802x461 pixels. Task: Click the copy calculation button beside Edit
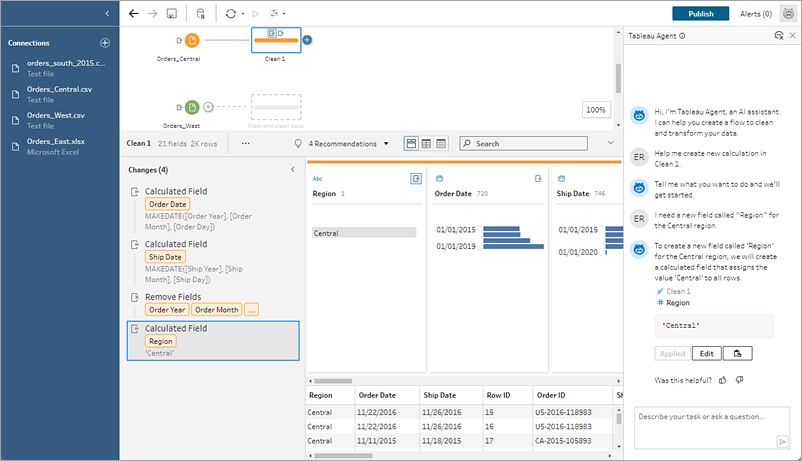coord(737,353)
